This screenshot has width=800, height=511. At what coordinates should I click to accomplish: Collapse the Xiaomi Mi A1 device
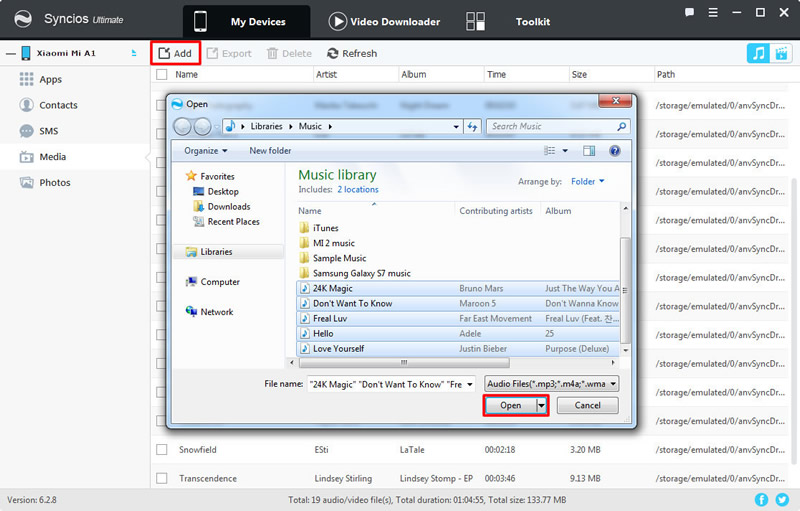[x=11, y=53]
